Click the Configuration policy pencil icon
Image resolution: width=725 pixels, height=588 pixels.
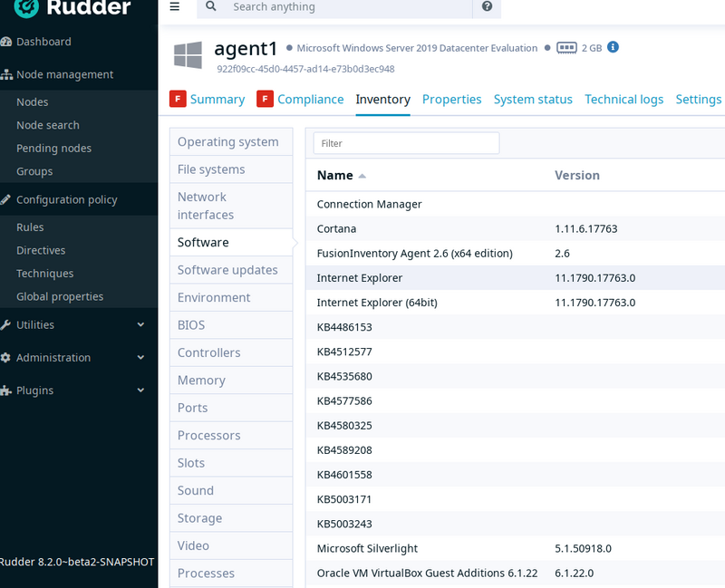pos(5,199)
